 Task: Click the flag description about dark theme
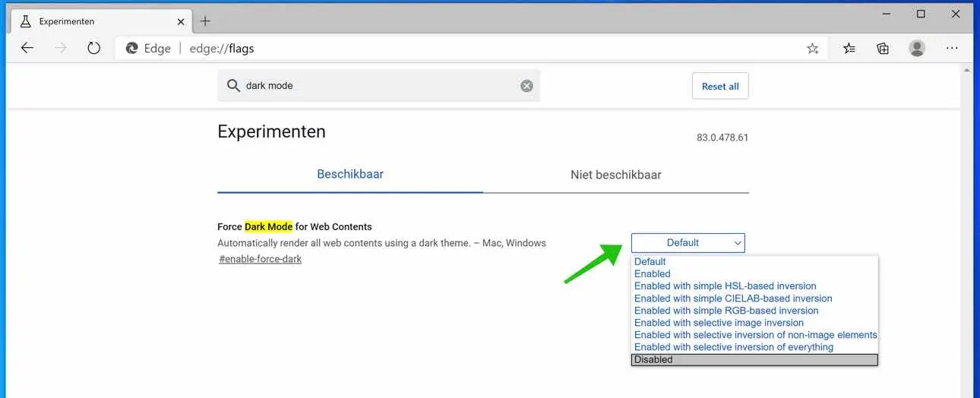[381, 243]
